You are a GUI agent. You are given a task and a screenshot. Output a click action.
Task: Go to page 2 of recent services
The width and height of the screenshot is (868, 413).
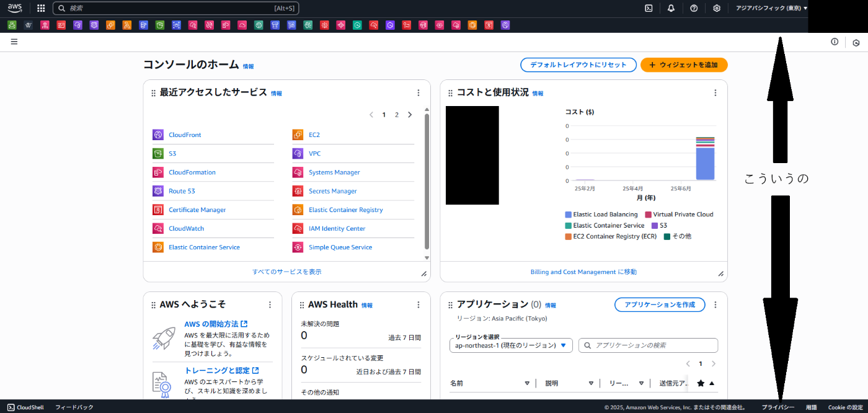[397, 115]
